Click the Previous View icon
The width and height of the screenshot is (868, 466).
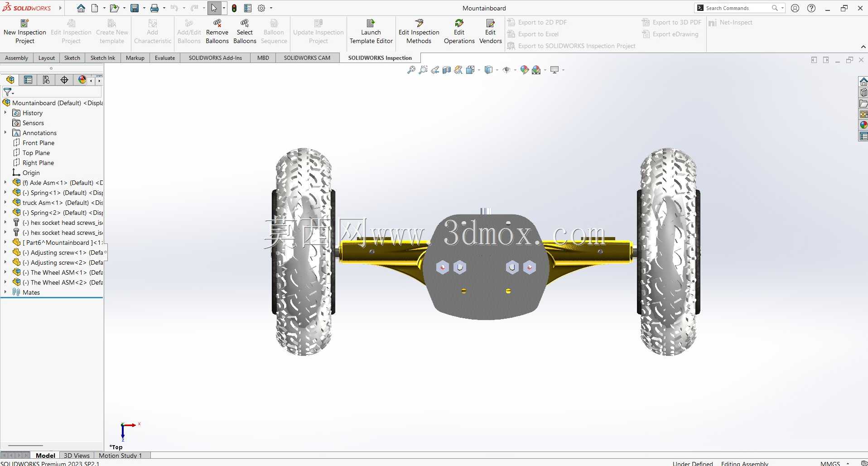[435, 70]
